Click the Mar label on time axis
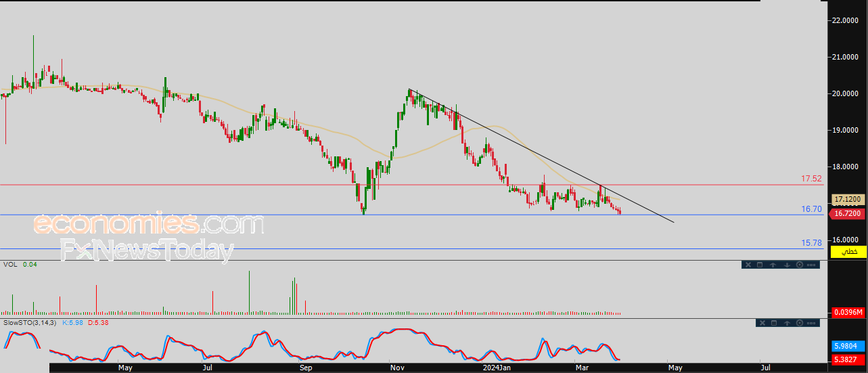 (582, 368)
